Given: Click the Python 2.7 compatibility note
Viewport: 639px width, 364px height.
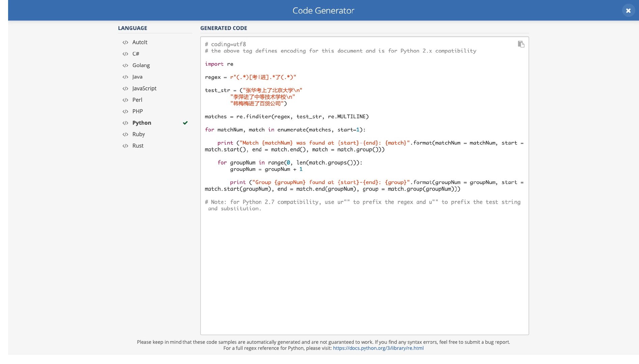Looking at the screenshot, I should (x=362, y=205).
